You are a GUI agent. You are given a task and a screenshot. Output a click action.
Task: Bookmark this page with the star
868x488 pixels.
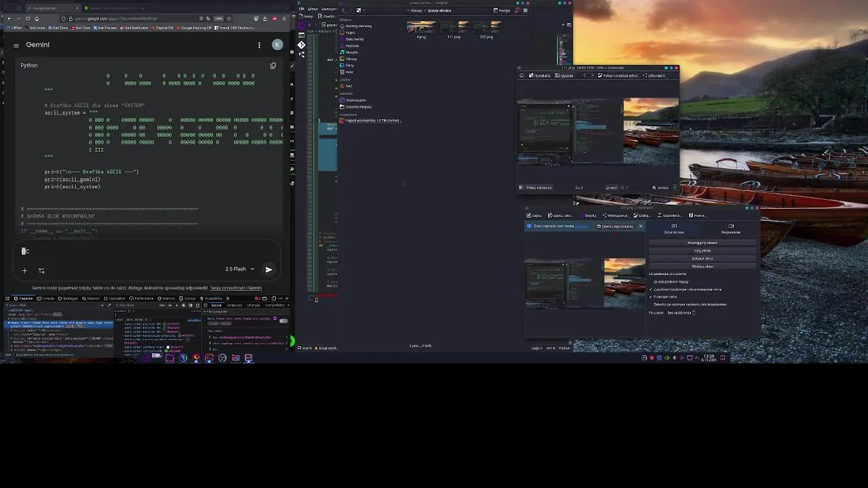229,19
